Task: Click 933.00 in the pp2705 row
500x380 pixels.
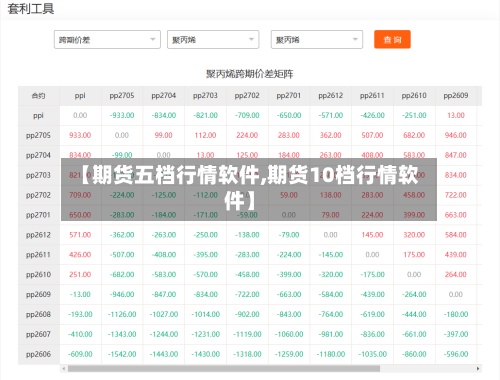Action: tap(80, 135)
